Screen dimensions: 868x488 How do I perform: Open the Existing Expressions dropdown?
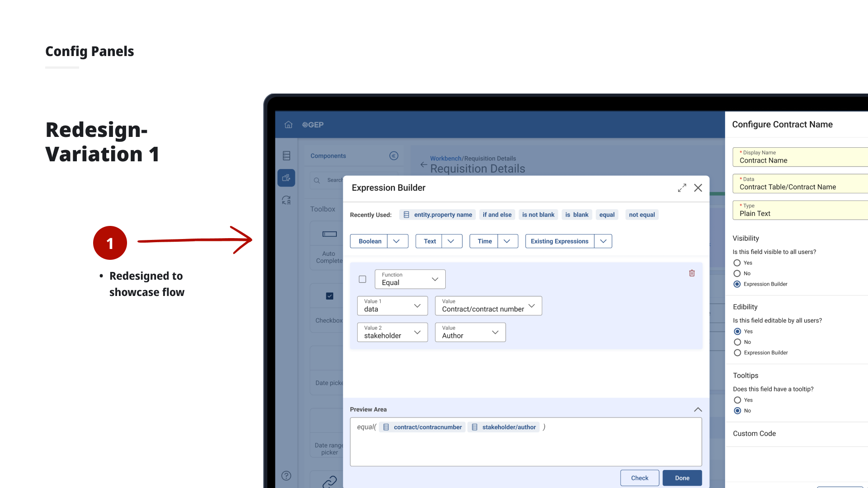pyautogui.click(x=603, y=241)
